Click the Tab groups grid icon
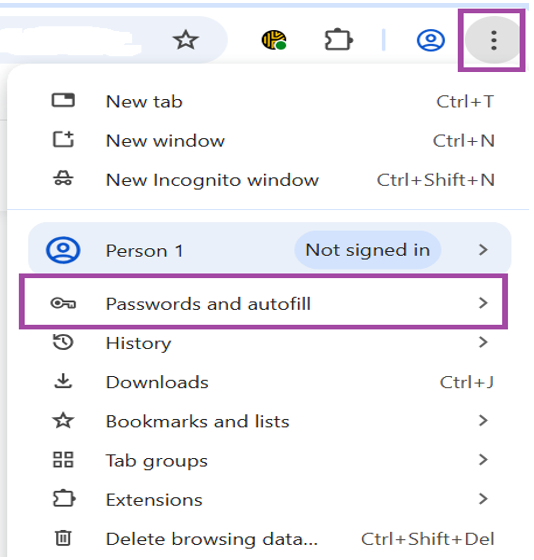This screenshot has height=560, width=534. coord(63,460)
